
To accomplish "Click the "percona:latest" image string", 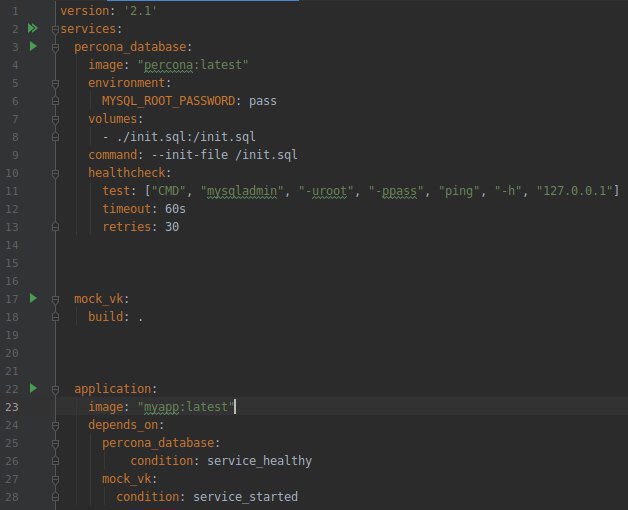I will [193, 65].
